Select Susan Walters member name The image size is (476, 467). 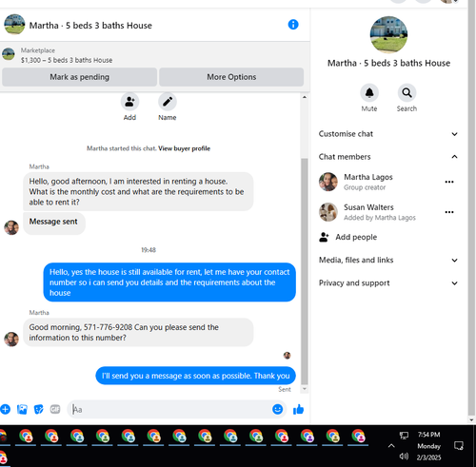(368, 207)
